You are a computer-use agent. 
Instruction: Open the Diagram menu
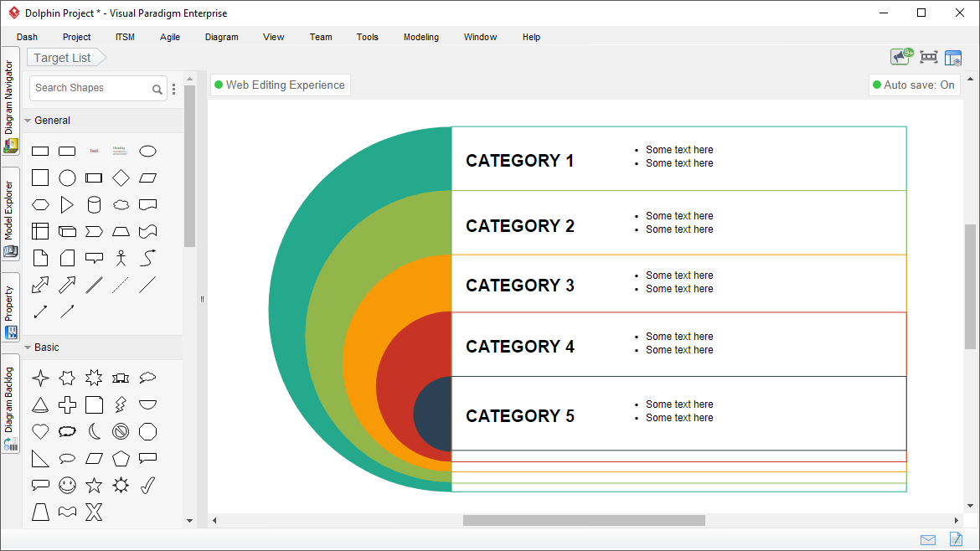222,37
